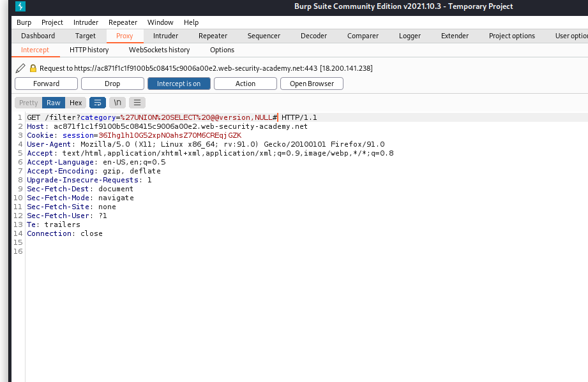The image size is (588, 382).
Task: Click the GET request line in editor
Action: [x=172, y=117]
